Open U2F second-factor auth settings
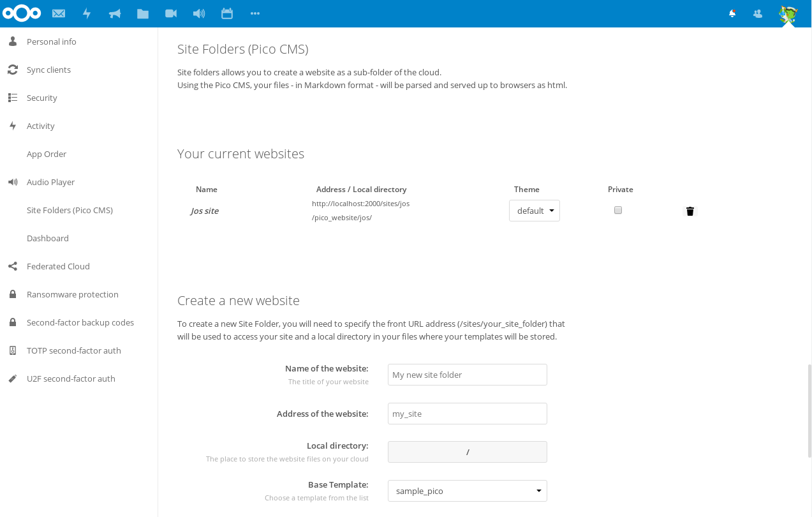This screenshot has width=812, height=517. coord(71,378)
